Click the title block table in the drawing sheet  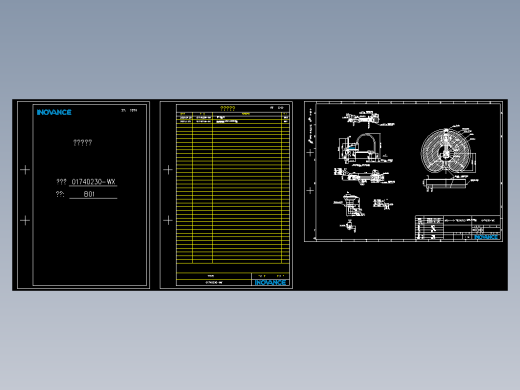458,228
